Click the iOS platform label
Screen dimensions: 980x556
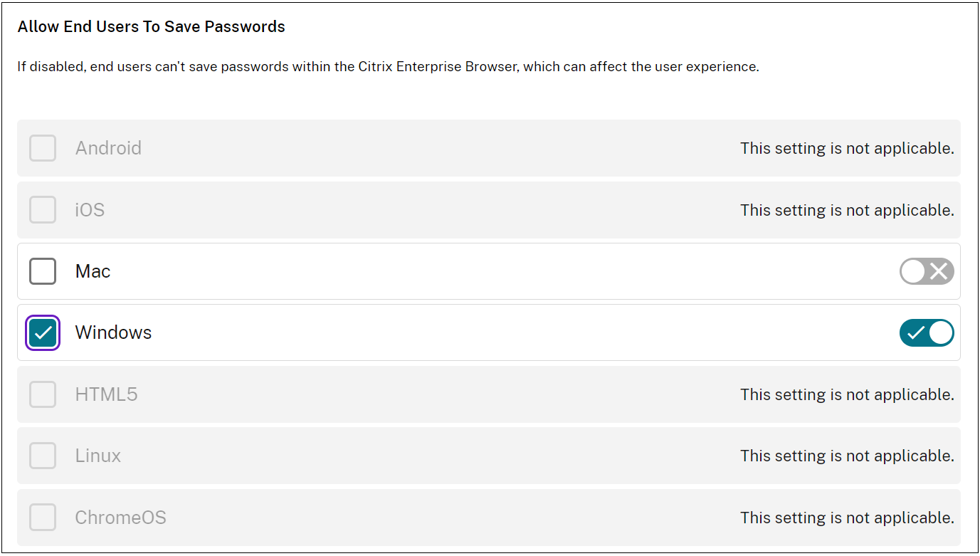pos(90,210)
